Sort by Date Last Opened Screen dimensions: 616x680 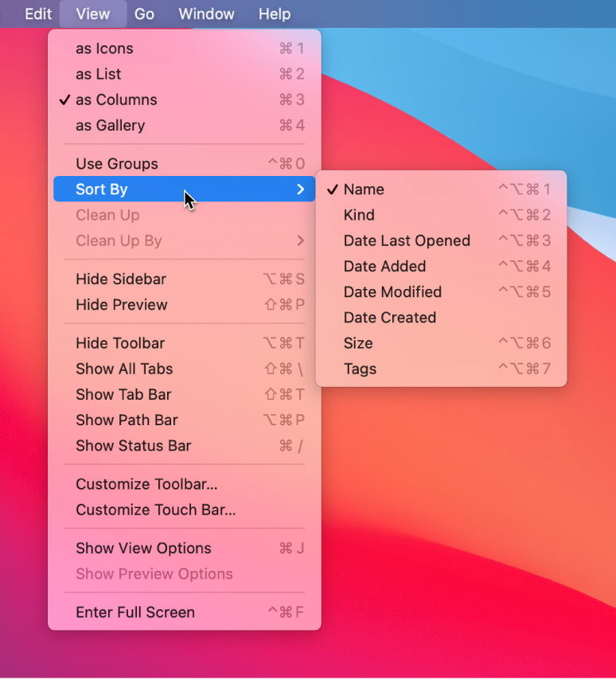pos(441,240)
